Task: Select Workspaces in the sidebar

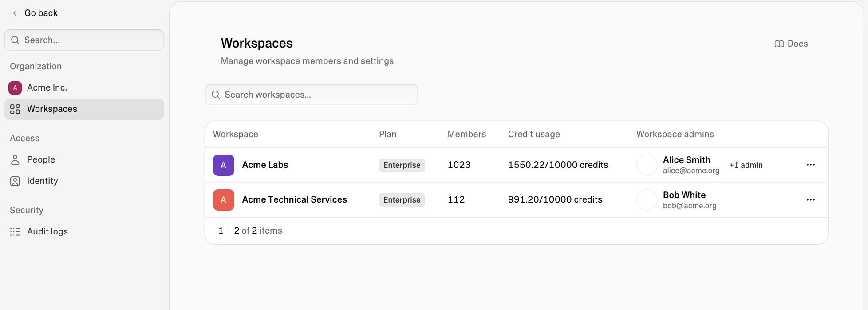Action: tap(84, 109)
